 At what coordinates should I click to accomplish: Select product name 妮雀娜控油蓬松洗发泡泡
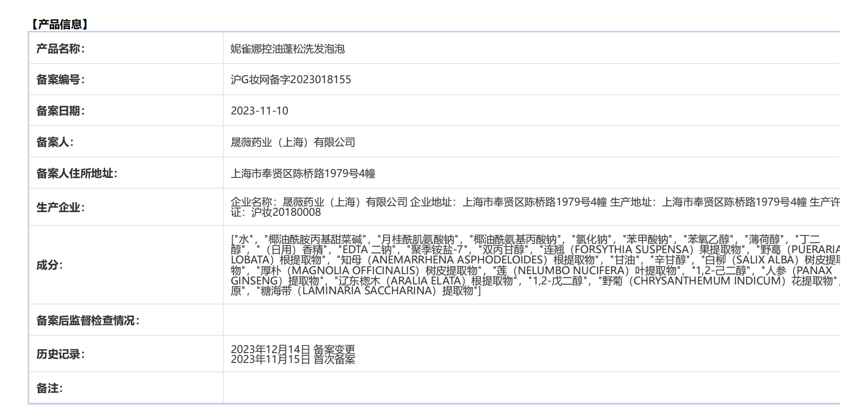coord(288,49)
